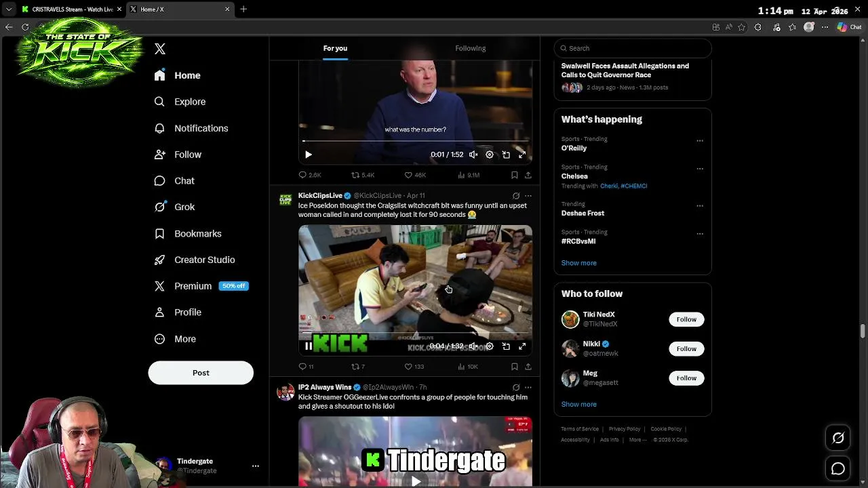Open more options for the Chelsea trend
This screenshot has height=488, width=868.
tap(700, 169)
